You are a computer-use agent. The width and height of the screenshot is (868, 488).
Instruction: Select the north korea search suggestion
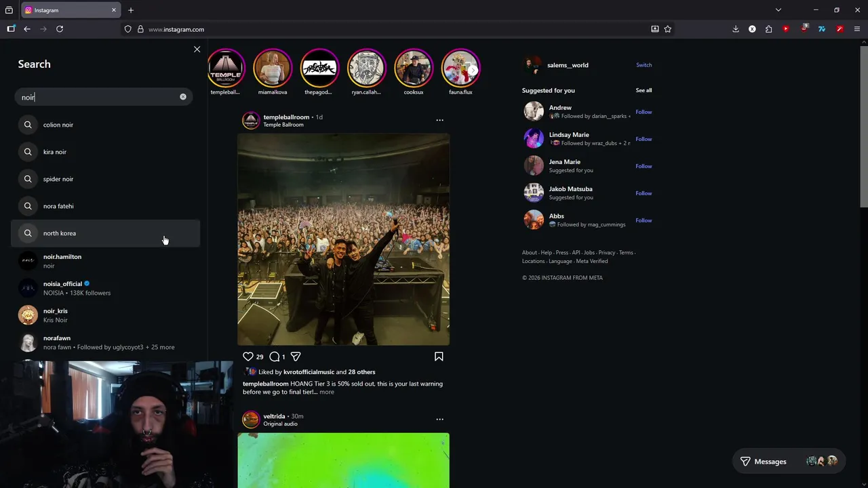tap(105, 233)
